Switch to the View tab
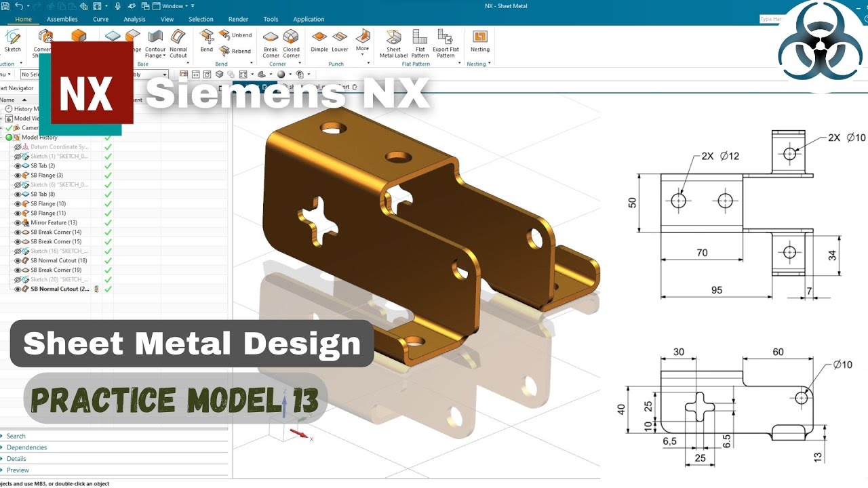868x488 pixels. pyautogui.click(x=167, y=19)
